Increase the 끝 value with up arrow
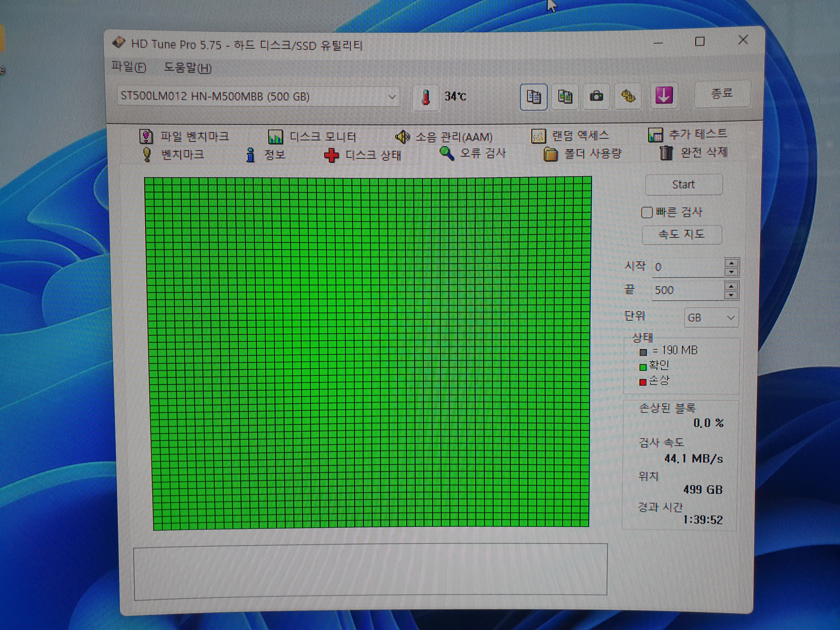Screen dimensions: 840x630 [731, 286]
